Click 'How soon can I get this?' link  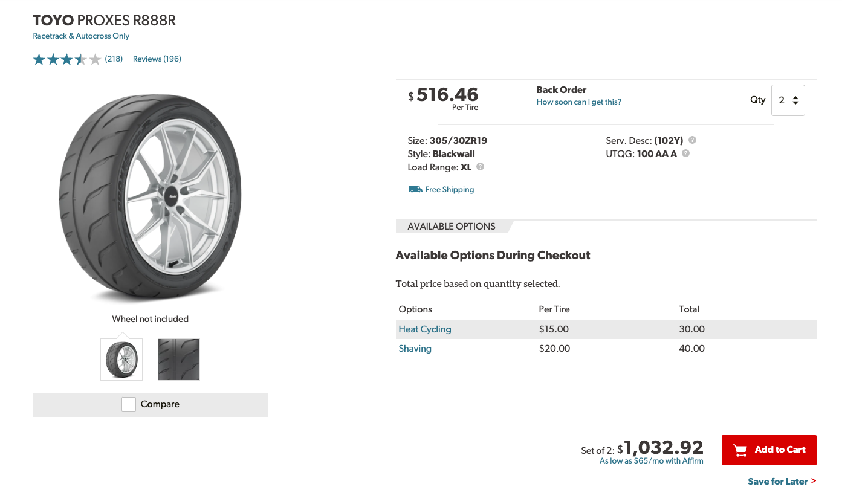click(578, 102)
